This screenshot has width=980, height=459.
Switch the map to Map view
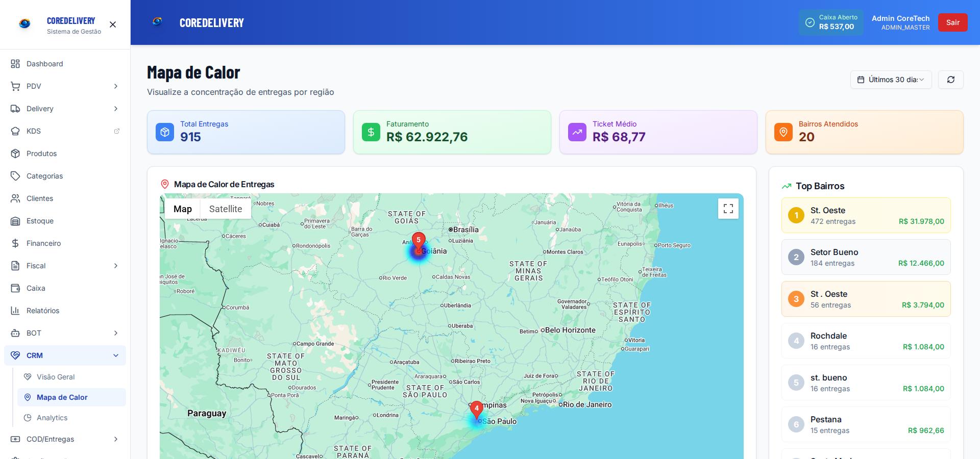pyautogui.click(x=182, y=209)
